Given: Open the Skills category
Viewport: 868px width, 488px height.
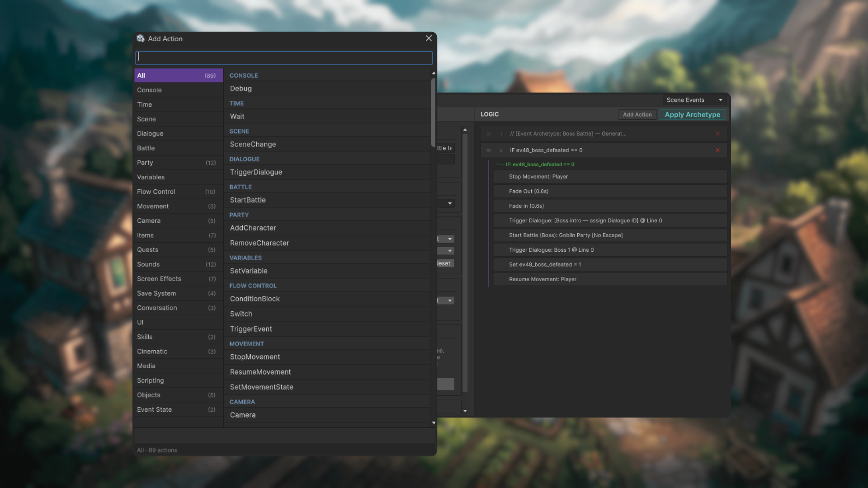Looking at the screenshot, I should tap(179, 337).
